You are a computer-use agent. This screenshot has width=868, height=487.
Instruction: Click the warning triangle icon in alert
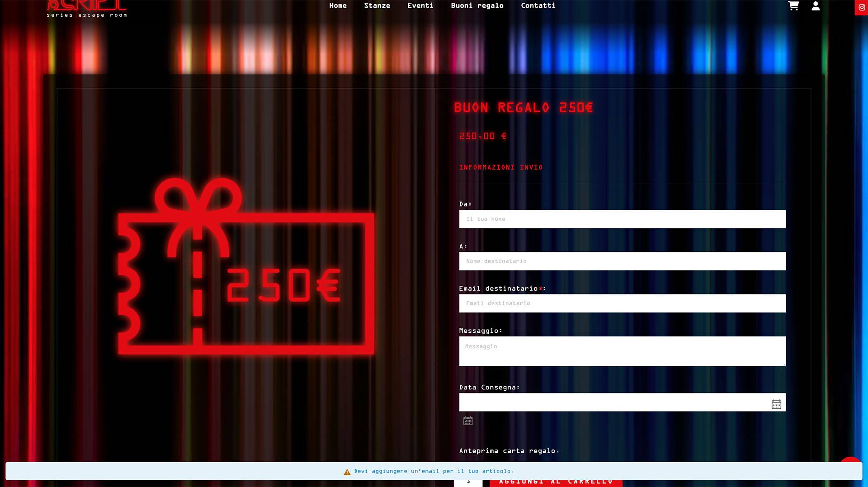pos(347,472)
